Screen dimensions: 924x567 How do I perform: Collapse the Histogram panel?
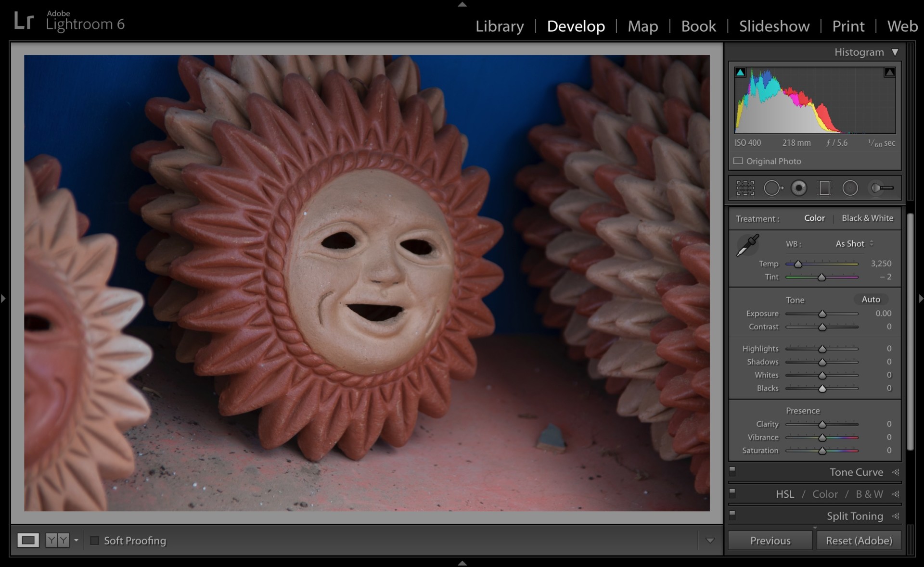point(895,52)
